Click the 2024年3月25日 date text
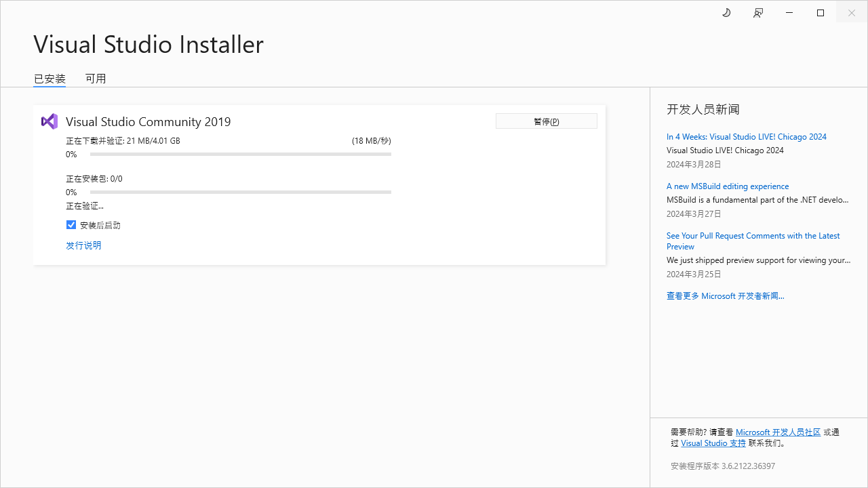The image size is (868, 488). click(694, 274)
